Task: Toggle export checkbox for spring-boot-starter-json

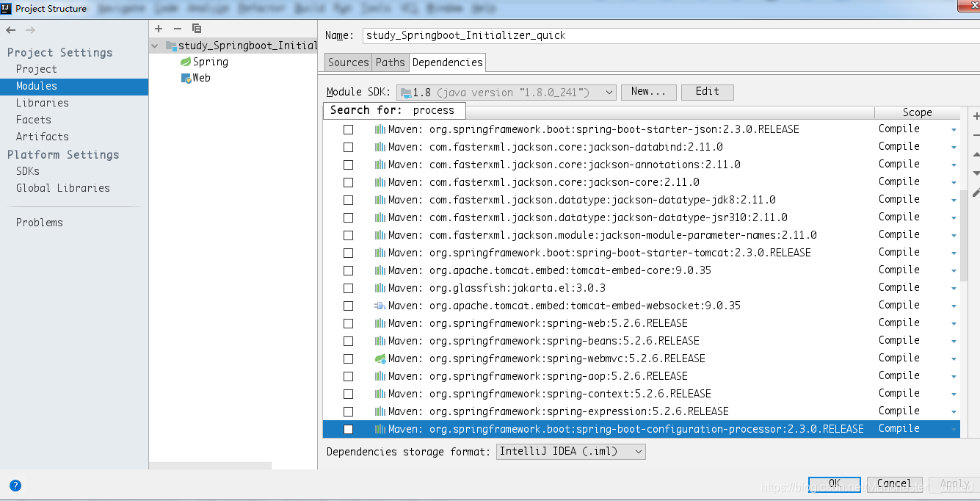Action: tap(349, 129)
